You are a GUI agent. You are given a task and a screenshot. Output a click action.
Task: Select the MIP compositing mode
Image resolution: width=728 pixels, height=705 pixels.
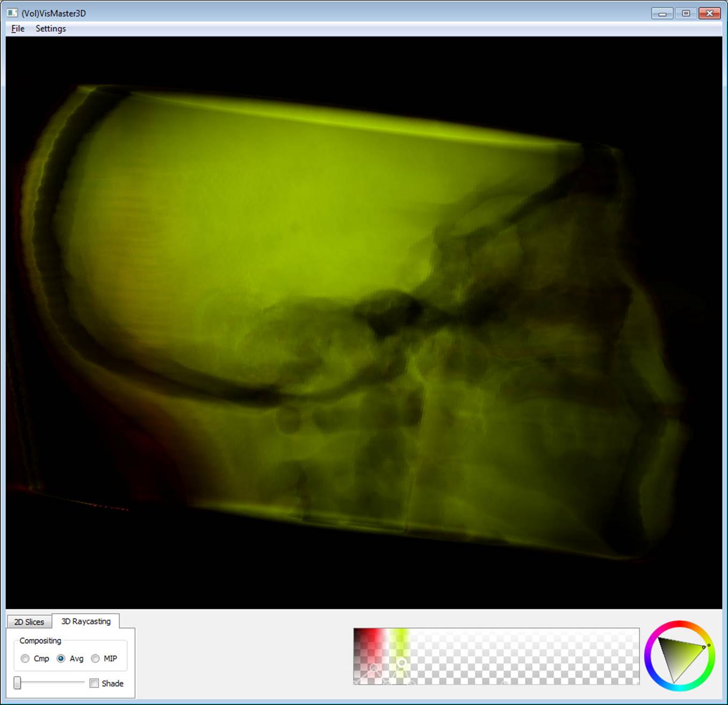click(x=95, y=658)
